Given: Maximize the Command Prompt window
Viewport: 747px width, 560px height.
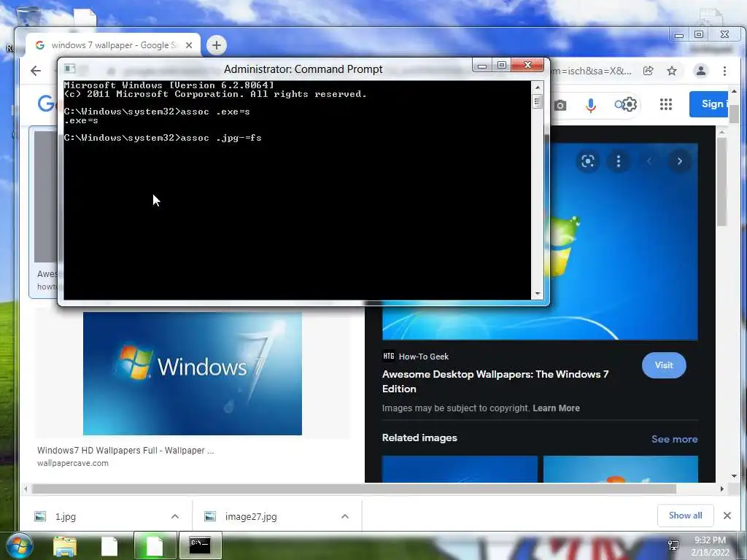Looking at the screenshot, I should pyautogui.click(x=501, y=65).
